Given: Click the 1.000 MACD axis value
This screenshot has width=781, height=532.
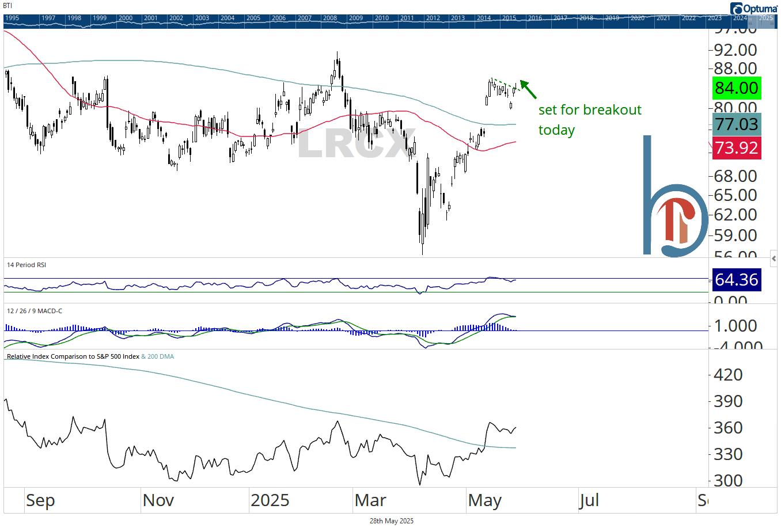Looking at the screenshot, I should coord(735,326).
